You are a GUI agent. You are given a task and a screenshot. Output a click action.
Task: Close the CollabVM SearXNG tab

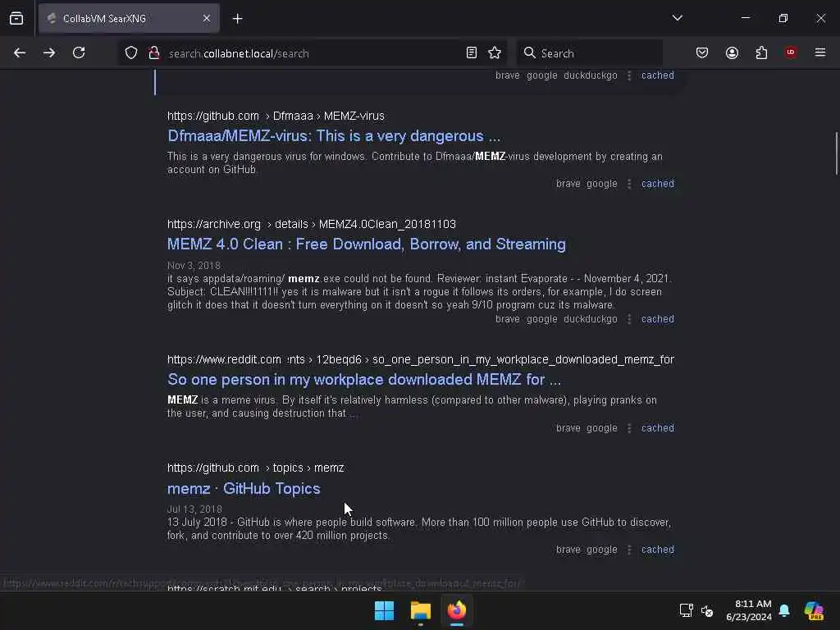(207, 19)
